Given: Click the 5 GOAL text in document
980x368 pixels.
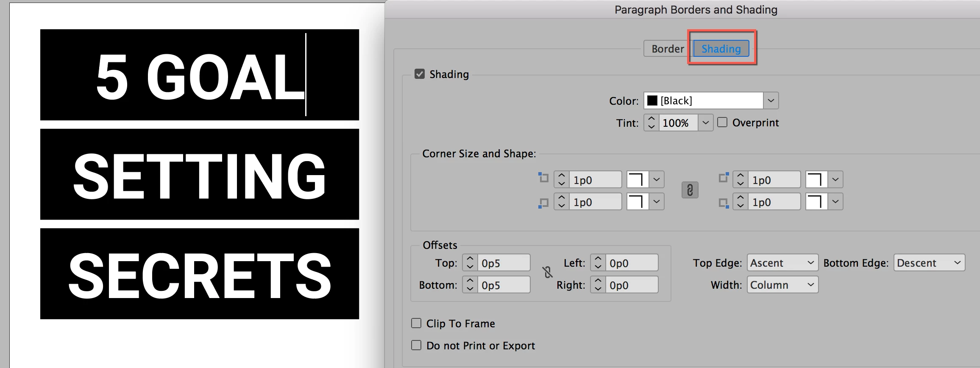Looking at the screenshot, I should click(x=200, y=77).
